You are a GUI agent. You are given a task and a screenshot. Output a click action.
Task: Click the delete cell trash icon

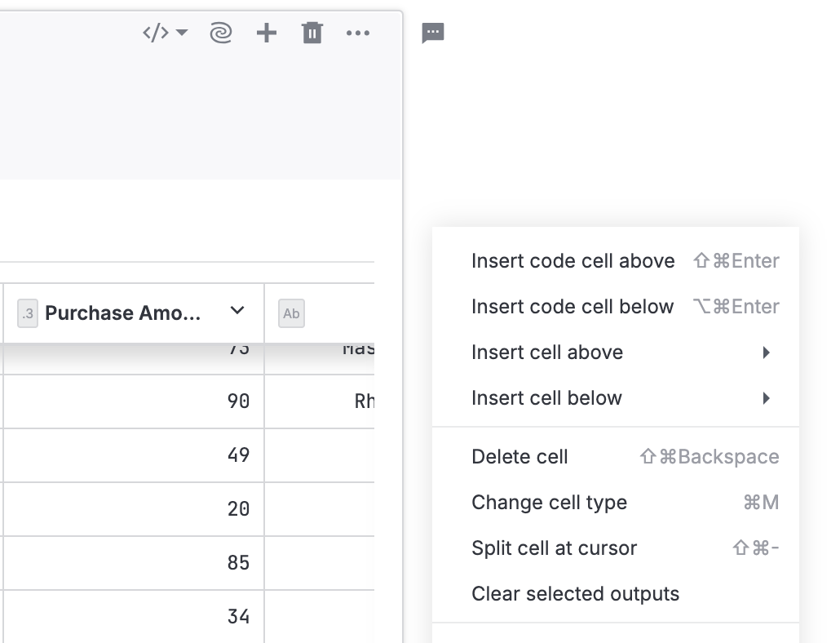tap(312, 33)
